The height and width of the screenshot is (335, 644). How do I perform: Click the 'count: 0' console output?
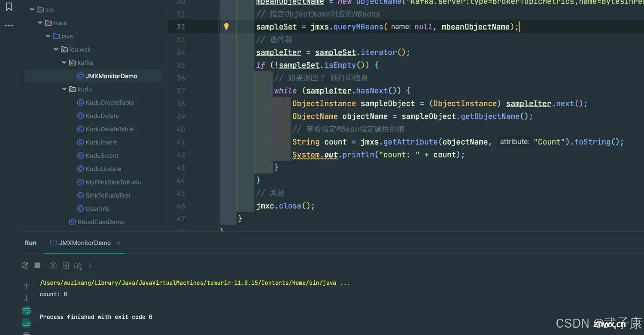pos(53,294)
